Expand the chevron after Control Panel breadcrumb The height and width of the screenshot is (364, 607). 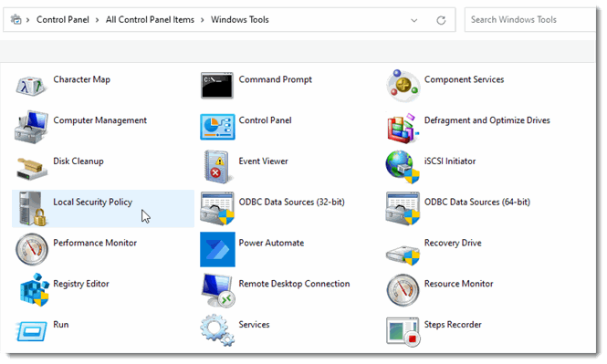97,20
